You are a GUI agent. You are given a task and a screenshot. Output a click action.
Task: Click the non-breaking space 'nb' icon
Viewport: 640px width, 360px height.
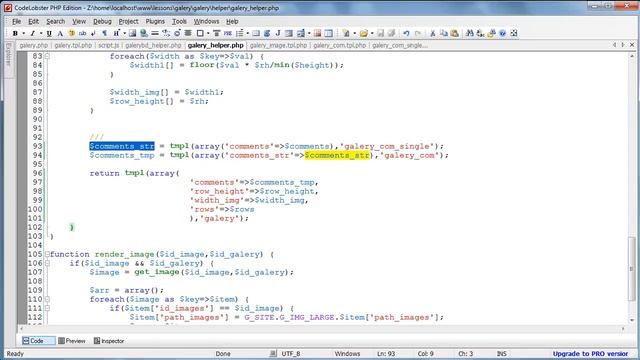pyautogui.click(x=82, y=33)
